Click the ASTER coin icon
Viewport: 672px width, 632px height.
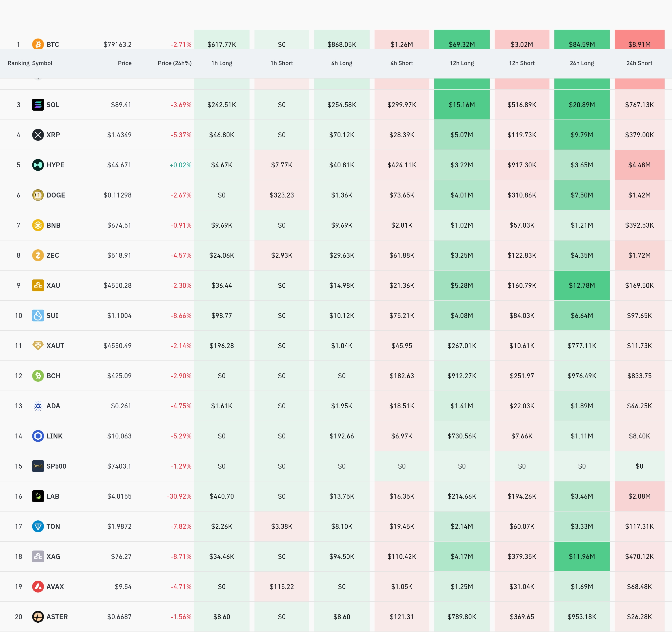[38, 617]
